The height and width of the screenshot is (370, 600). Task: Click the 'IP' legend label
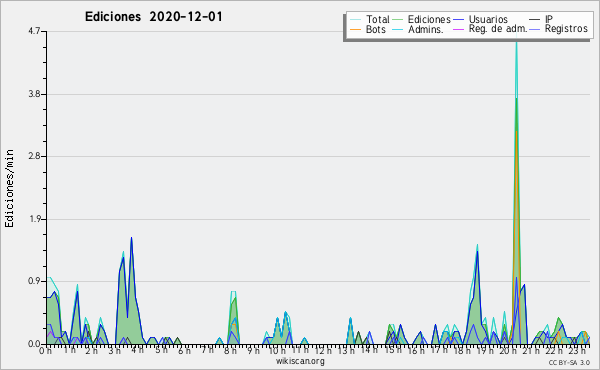549,19
